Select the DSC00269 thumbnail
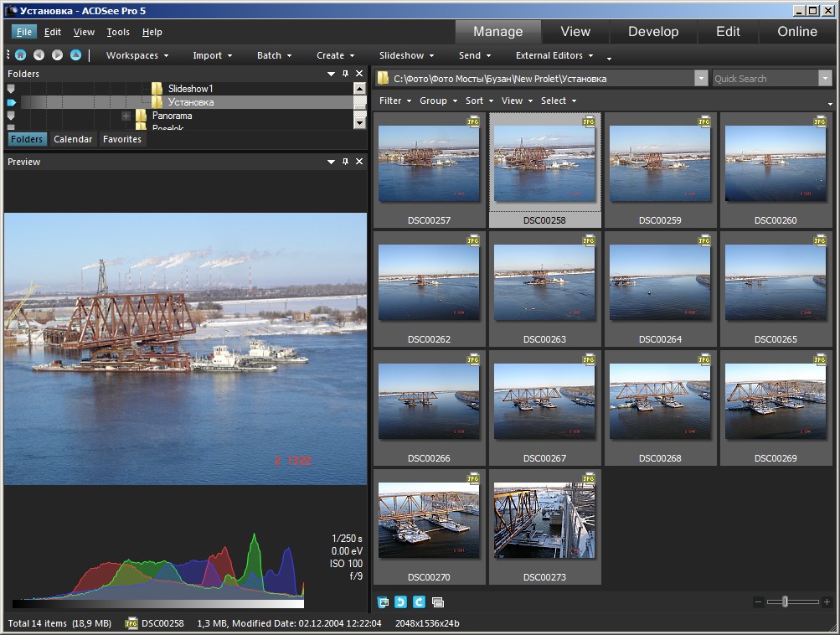 [x=776, y=407]
